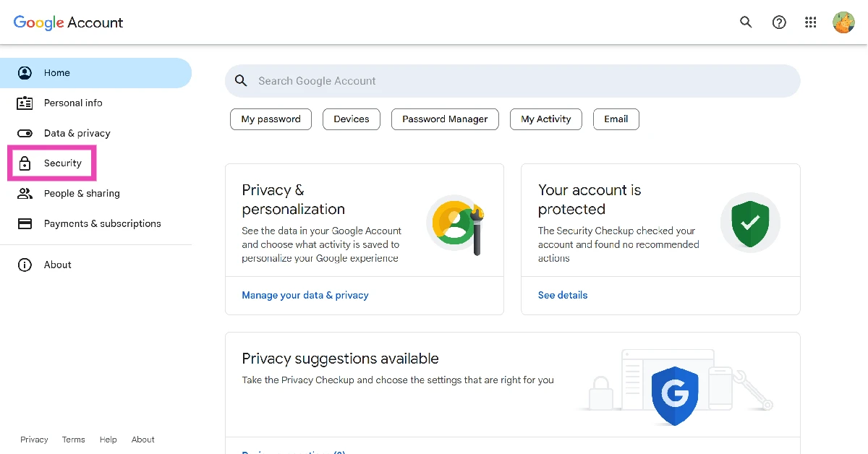
Task: Open Personal info in sidebar
Action: point(73,103)
